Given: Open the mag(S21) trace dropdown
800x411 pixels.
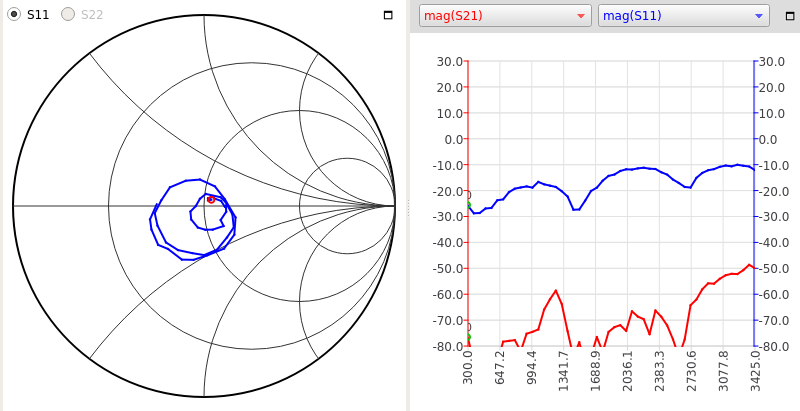Looking at the screenshot, I should pos(505,16).
